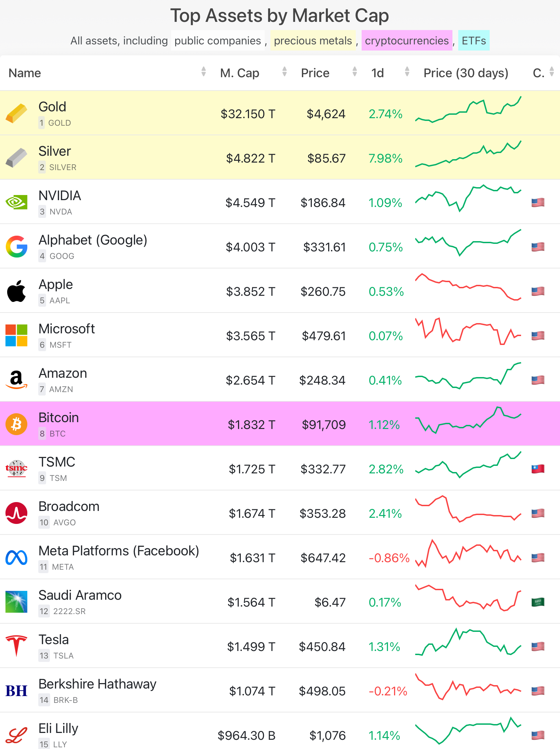
Task: Click the US flag in Amazon row
Action: pos(538,380)
